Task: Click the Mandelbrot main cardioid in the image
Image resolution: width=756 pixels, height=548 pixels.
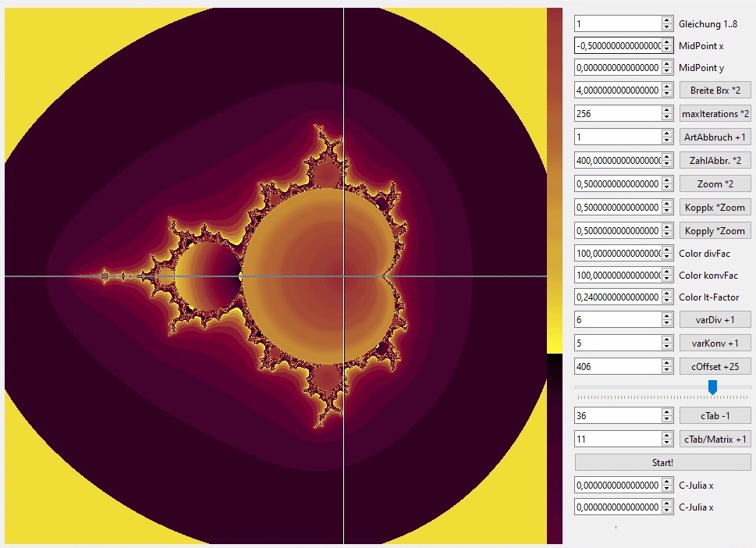Action: [318, 276]
